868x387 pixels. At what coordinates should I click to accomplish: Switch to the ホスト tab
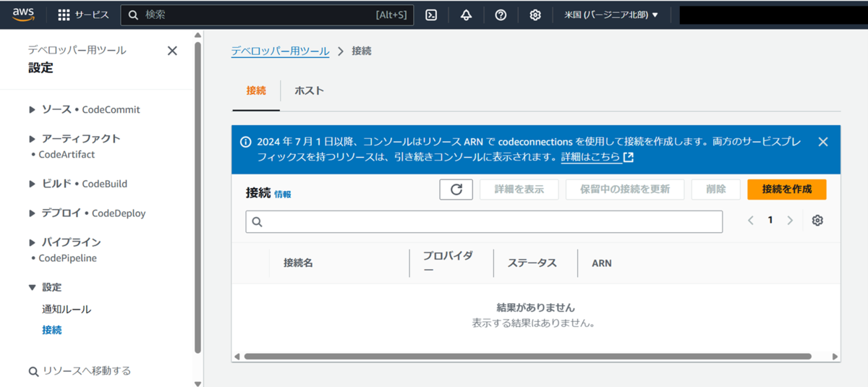[309, 90]
